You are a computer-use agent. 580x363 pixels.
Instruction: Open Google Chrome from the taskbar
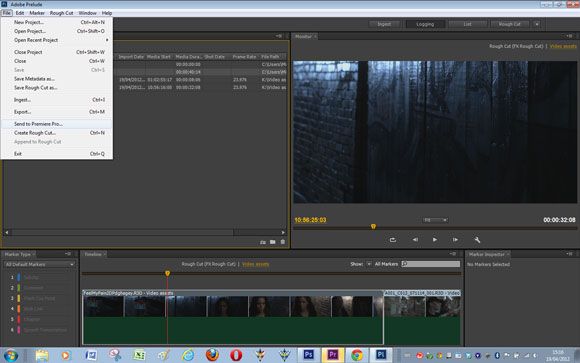357,355
